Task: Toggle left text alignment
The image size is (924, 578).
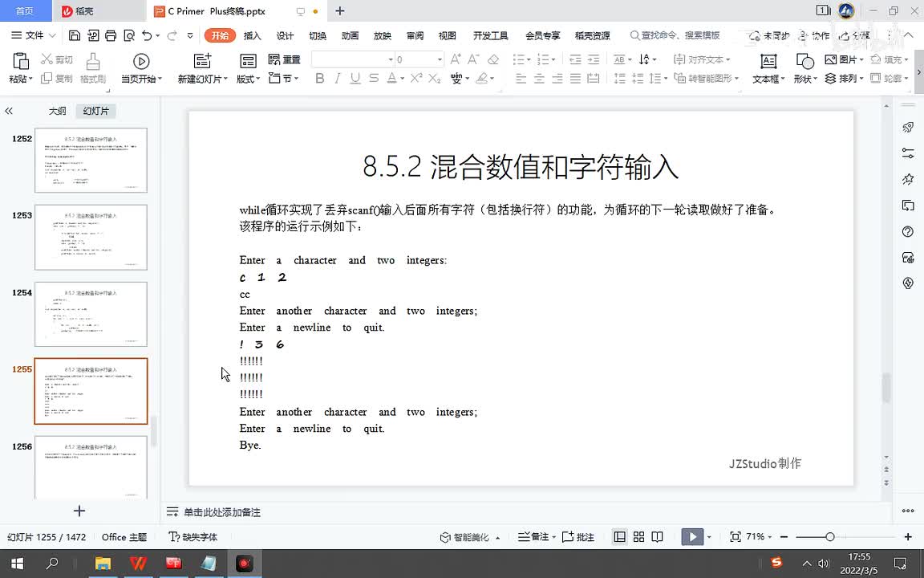Action: [x=521, y=78]
